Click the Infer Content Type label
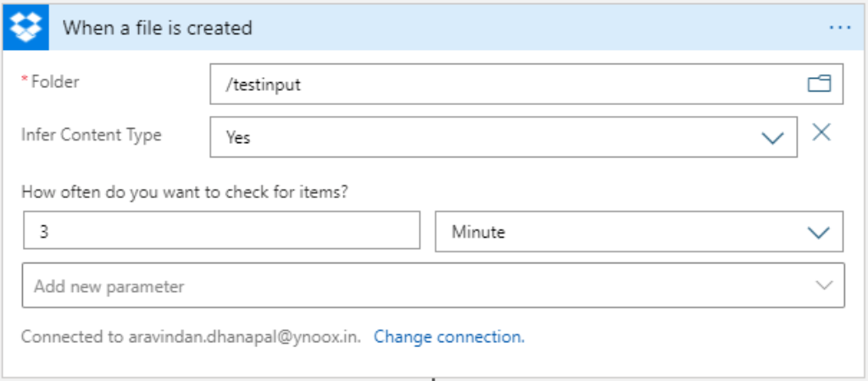The width and height of the screenshot is (868, 381). pyautogui.click(x=91, y=134)
